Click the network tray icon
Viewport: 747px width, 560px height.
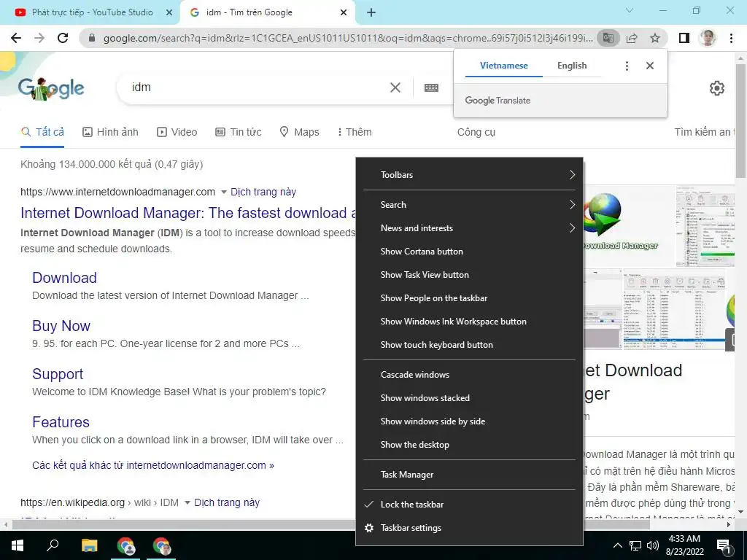[635, 545]
